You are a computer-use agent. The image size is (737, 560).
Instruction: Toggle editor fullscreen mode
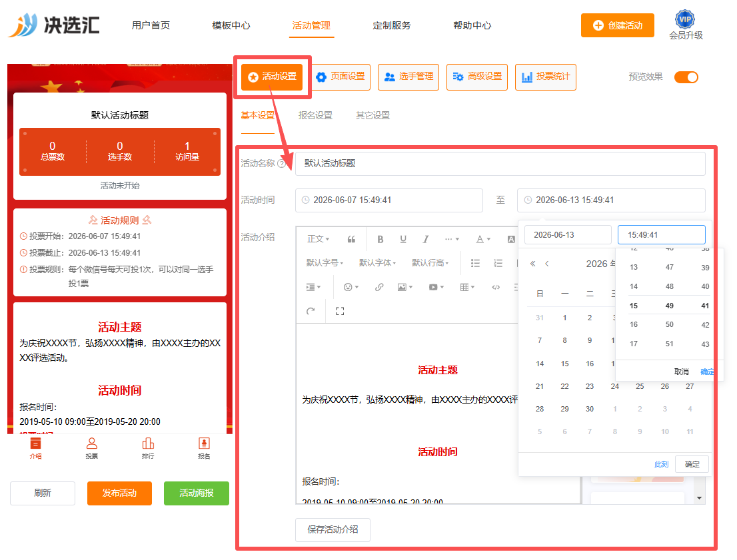(340, 311)
